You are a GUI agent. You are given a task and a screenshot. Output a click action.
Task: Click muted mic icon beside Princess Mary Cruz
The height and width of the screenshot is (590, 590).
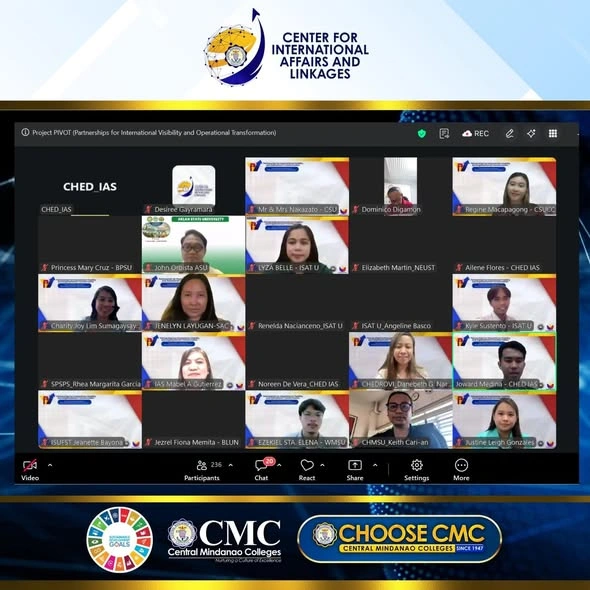[x=45, y=268]
